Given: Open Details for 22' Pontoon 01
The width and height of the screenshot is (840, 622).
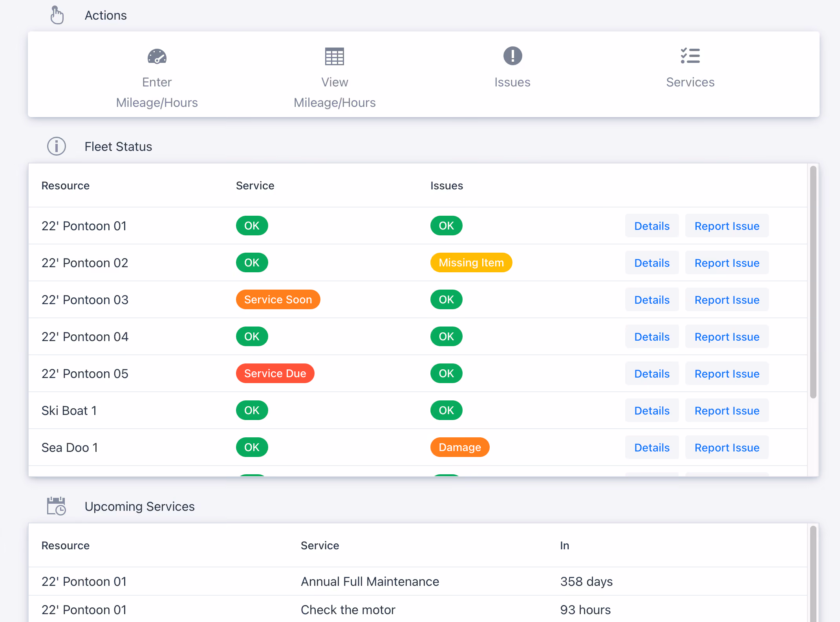Looking at the screenshot, I should [x=652, y=226].
